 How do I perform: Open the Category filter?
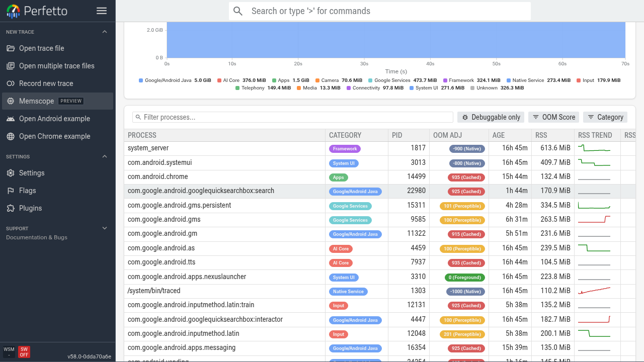605,117
